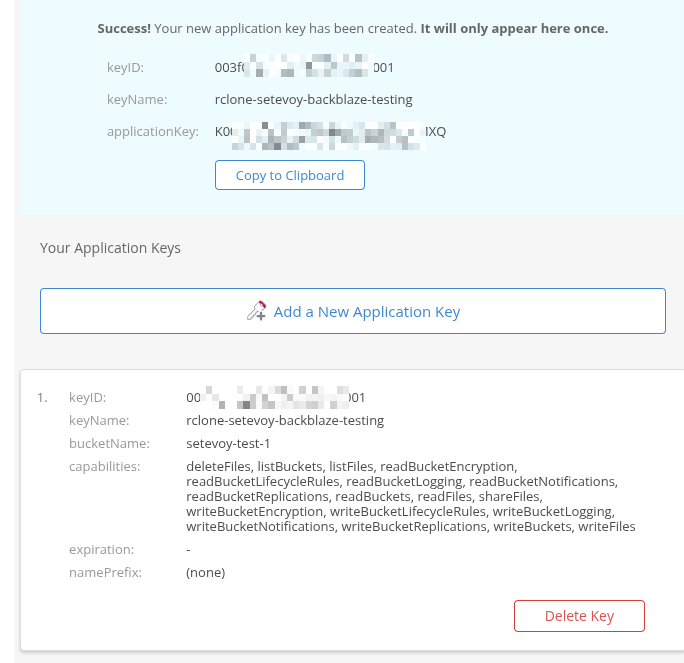
Task: Click the Your Application Keys heading
Action: [x=110, y=247]
